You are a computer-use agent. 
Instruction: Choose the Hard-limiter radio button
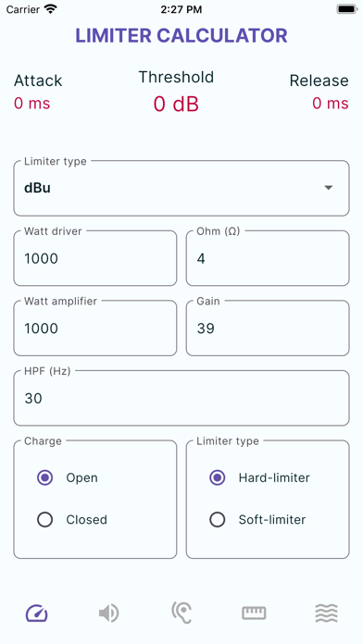point(217,477)
